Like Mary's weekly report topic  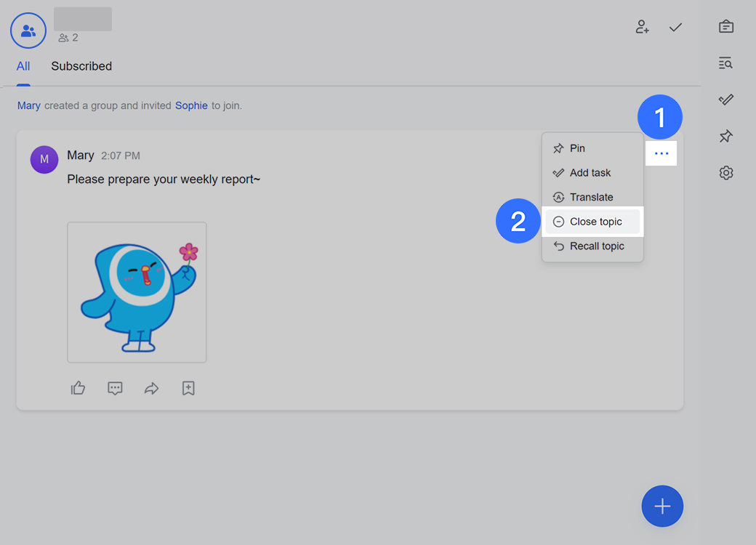click(x=79, y=388)
